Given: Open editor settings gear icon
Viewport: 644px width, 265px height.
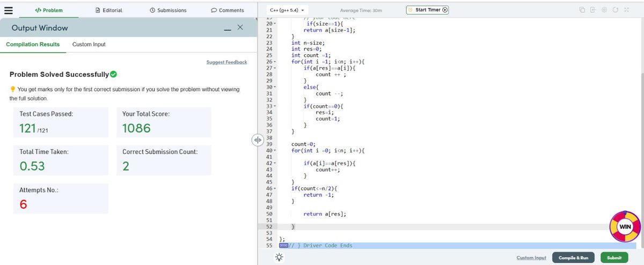Looking at the screenshot, I should click(x=604, y=10).
